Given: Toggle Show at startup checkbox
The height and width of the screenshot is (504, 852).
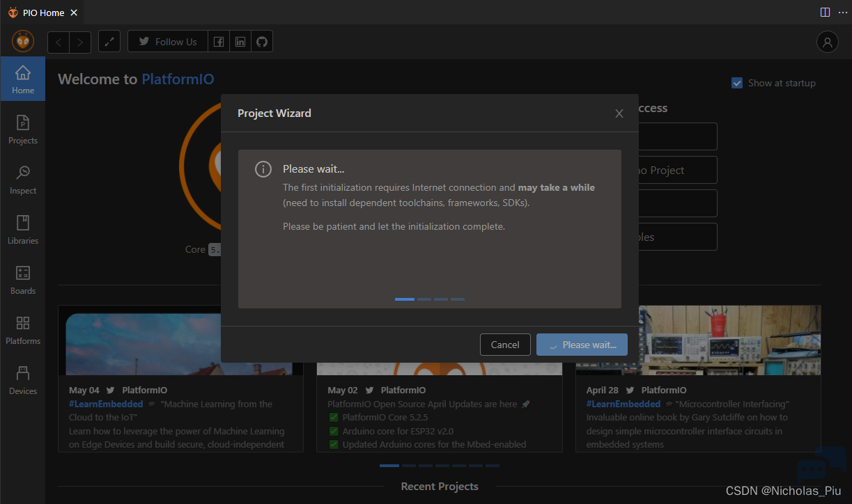Looking at the screenshot, I should point(737,83).
